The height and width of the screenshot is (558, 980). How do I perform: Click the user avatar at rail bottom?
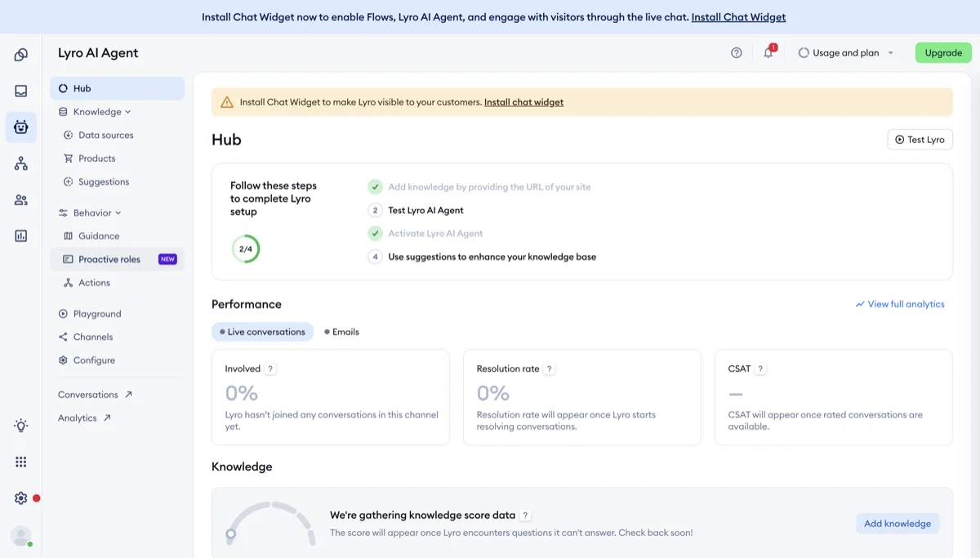[21, 535]
